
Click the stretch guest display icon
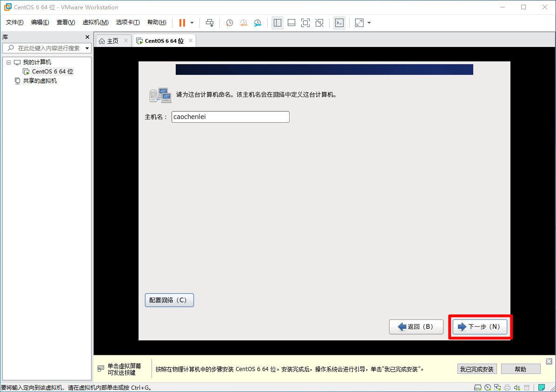359,23
